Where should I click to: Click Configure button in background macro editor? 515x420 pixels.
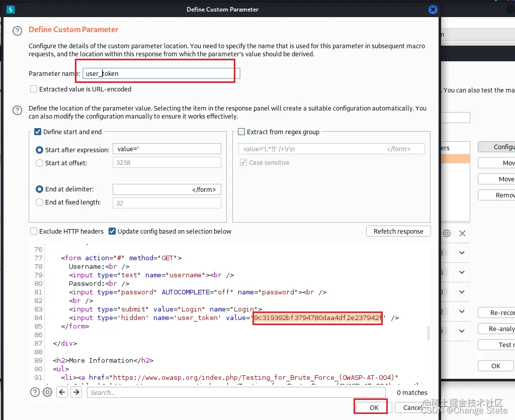(x=496, y=147)
